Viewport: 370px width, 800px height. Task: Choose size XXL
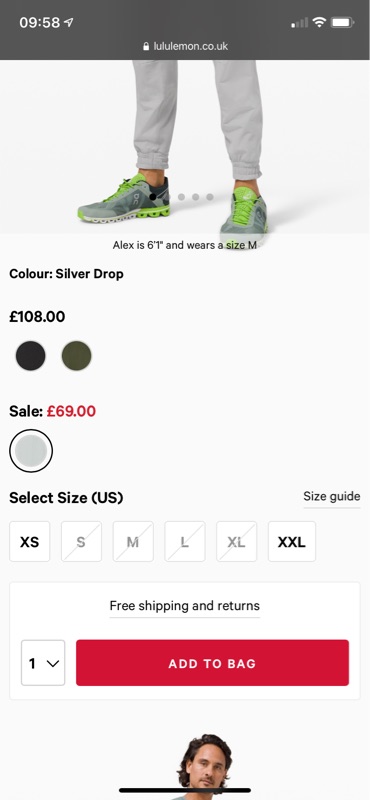click(x=292, y=541)
